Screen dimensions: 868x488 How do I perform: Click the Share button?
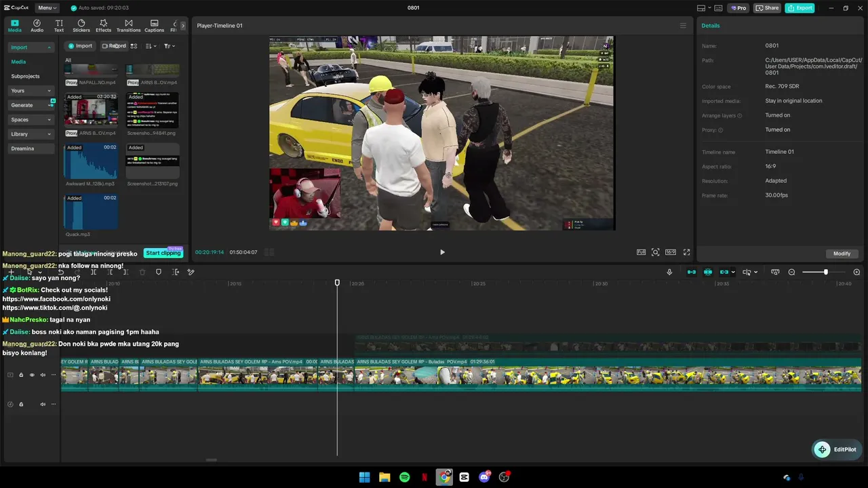click(767, 8)
